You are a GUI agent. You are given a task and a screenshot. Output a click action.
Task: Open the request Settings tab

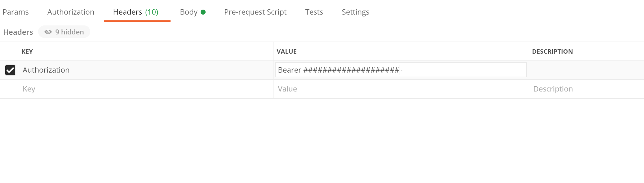pos(355,12)
